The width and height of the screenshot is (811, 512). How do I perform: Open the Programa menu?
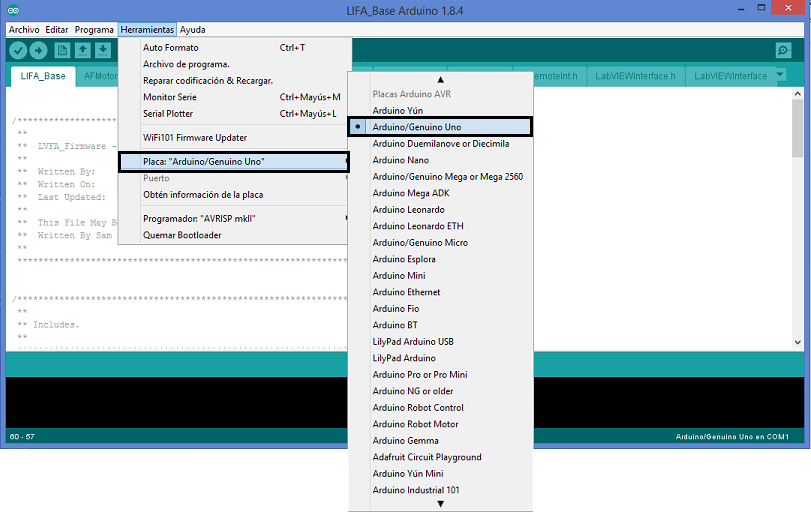click(x=94, y=29)
